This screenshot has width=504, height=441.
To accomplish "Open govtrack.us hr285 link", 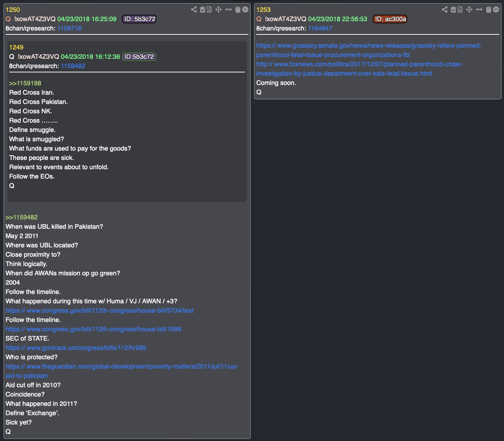I will click(x=76, y=348).
